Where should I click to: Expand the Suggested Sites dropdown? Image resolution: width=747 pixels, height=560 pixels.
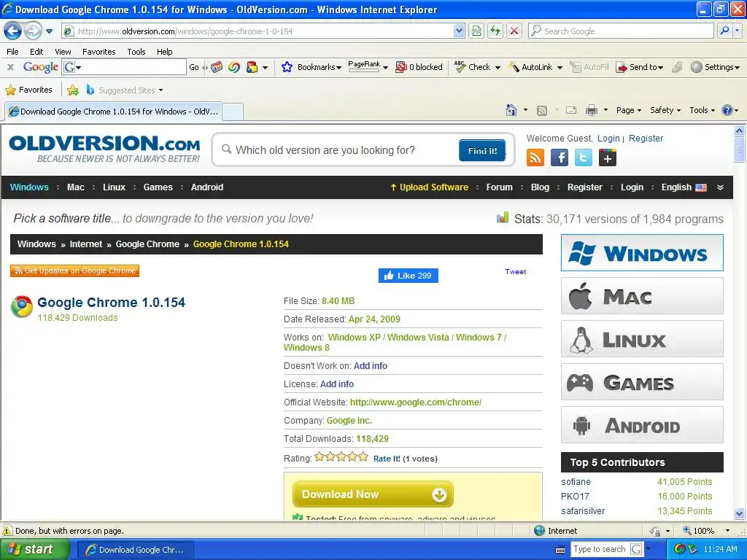(x=160, y=90)
